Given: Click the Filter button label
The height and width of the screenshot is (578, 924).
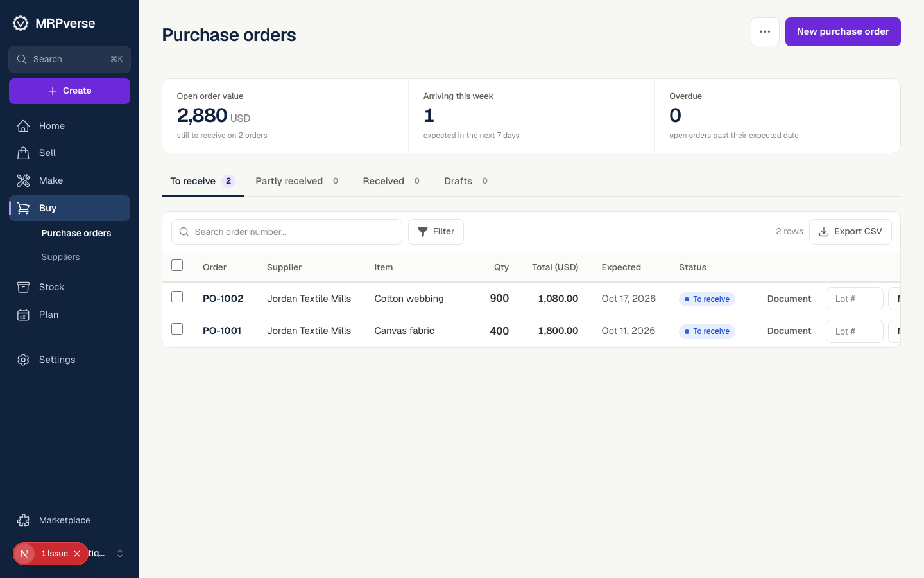Looking at the screenshot, I should point(443,231).
